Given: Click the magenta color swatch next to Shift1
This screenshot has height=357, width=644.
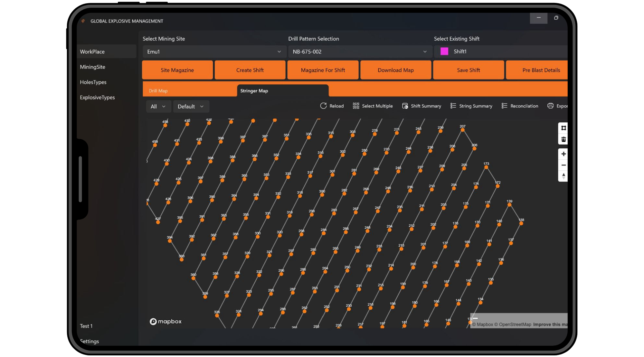Looking at the screenshot, I should click(x=444, y=51).
